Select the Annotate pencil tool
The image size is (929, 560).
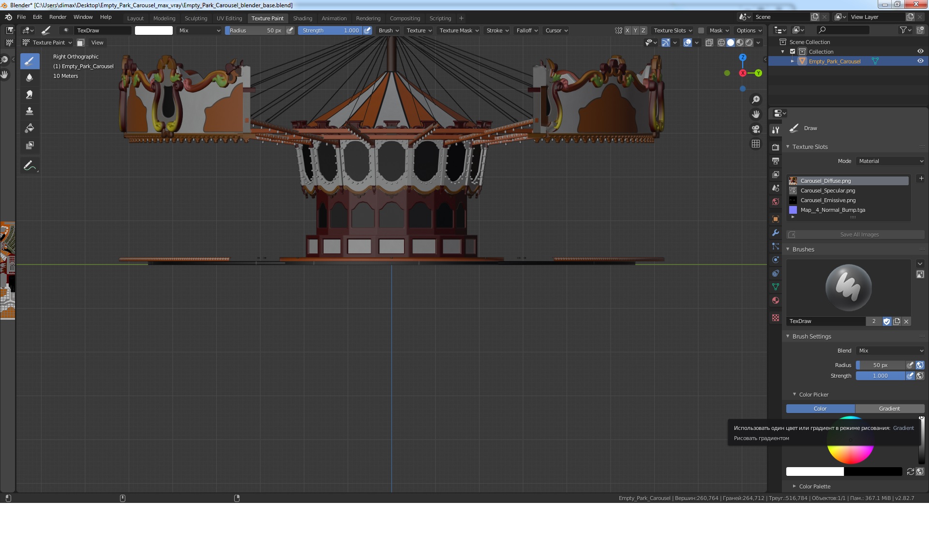(30, 166)
